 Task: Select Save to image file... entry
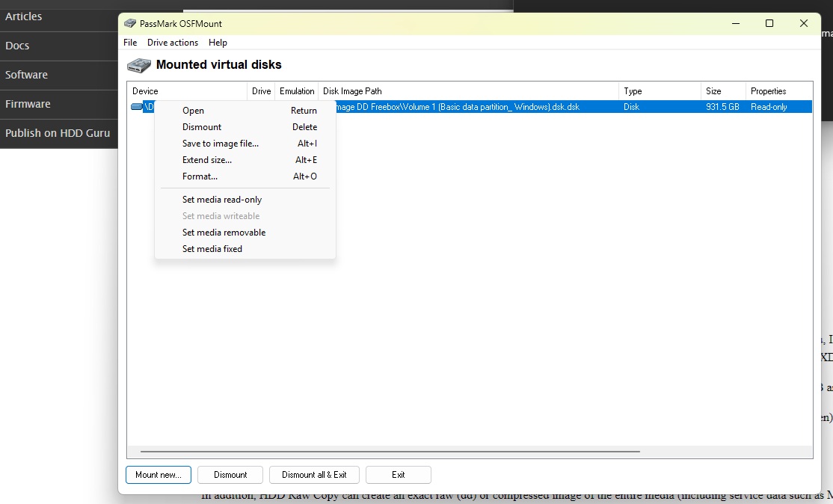245,144
